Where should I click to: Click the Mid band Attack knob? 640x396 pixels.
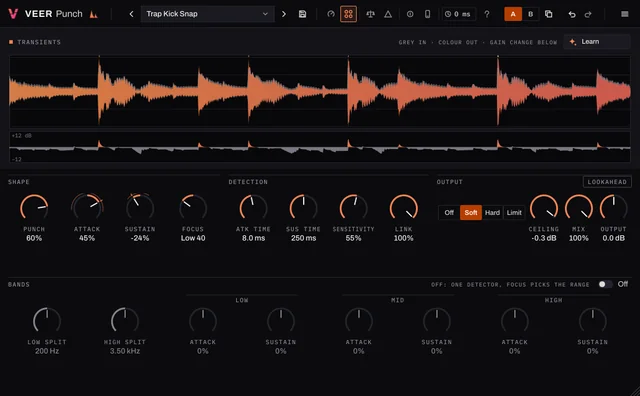tap(359, 320)
